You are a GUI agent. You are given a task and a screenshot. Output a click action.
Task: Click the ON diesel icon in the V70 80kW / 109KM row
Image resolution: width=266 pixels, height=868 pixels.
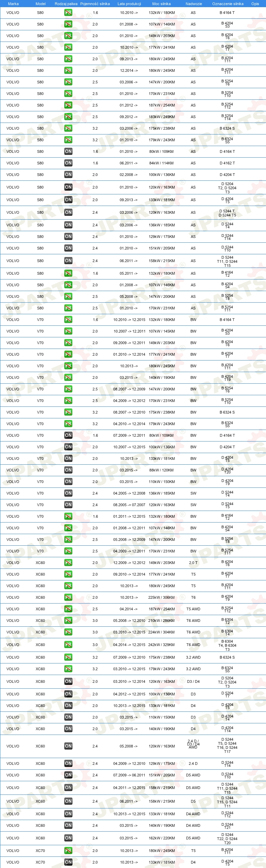click(x=68, y=435)
